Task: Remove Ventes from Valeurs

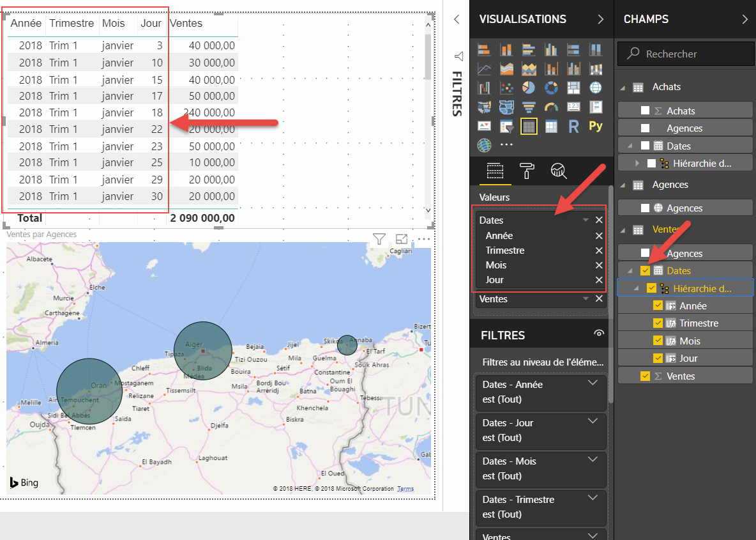Action: (599, 298)
